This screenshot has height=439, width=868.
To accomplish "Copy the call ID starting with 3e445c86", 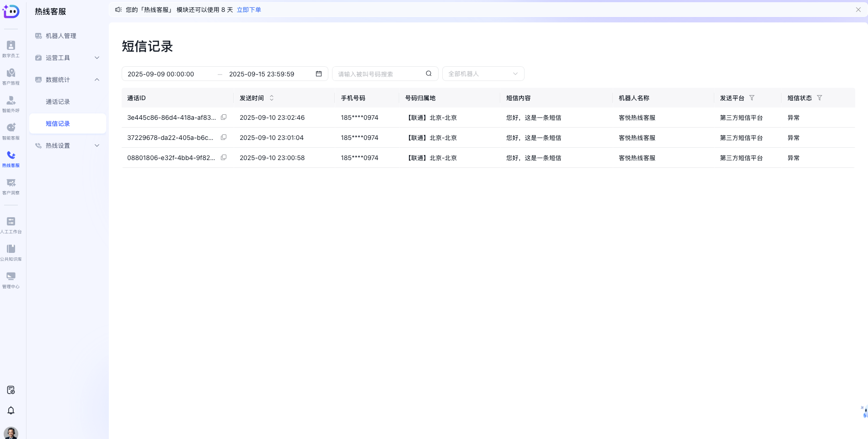I will 224,118.
